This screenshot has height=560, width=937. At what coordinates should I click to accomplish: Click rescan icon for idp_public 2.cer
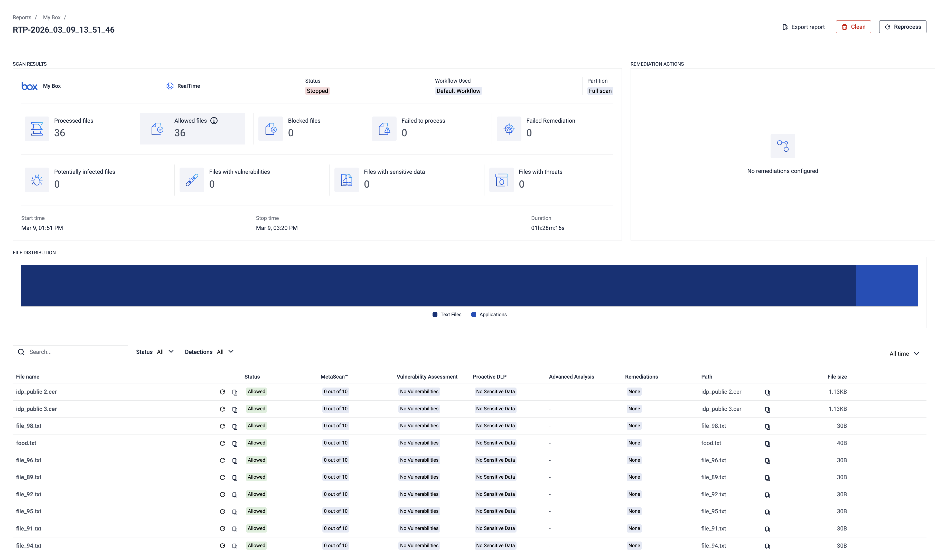point(222,392)
